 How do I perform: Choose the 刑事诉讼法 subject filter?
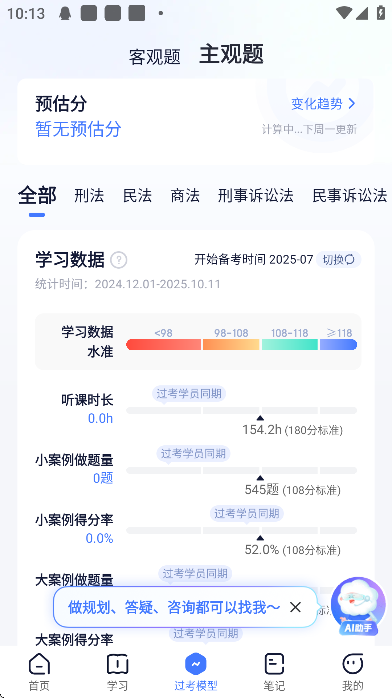coord(256,195)
